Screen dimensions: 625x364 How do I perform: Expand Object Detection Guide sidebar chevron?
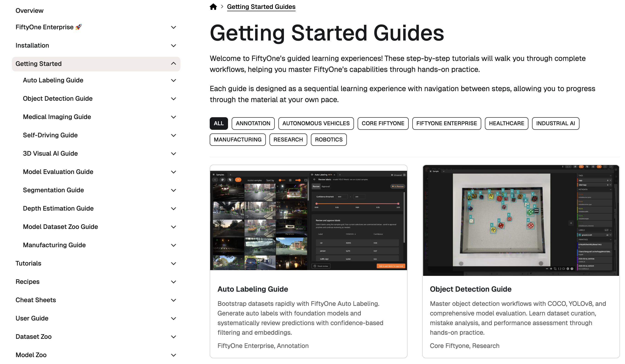point(173,99)
